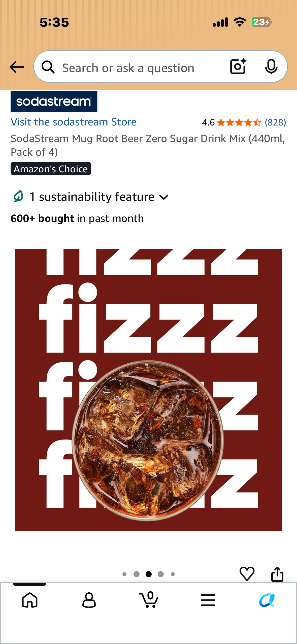This screenshot has height=644, width=297.
Task: Open the hamburger menu
Action: [x=208, y=600]
